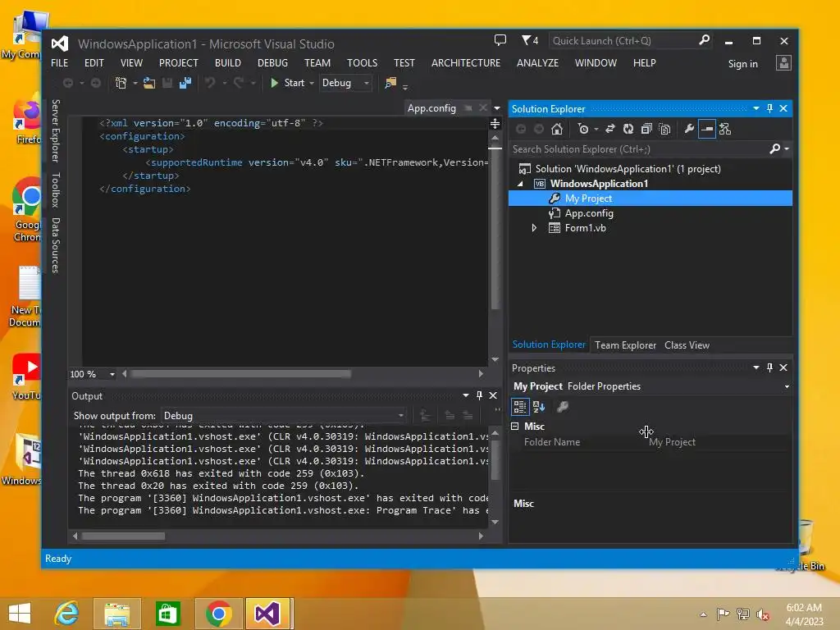This screenshot has width=840, height=630.
Task: Click the Collapse All icon in Solution Explorer
Action: pyautogui.click(x=646, y=129)
